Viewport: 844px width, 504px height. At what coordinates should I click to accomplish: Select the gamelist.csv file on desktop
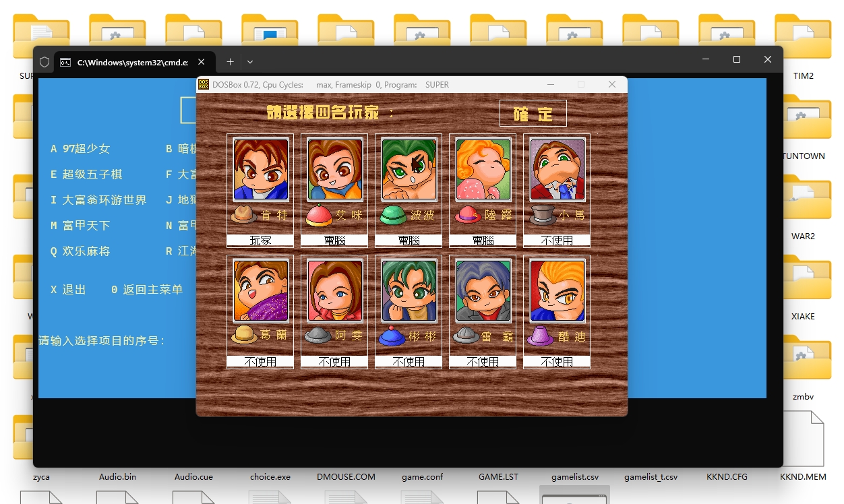(x=574, y=476)
